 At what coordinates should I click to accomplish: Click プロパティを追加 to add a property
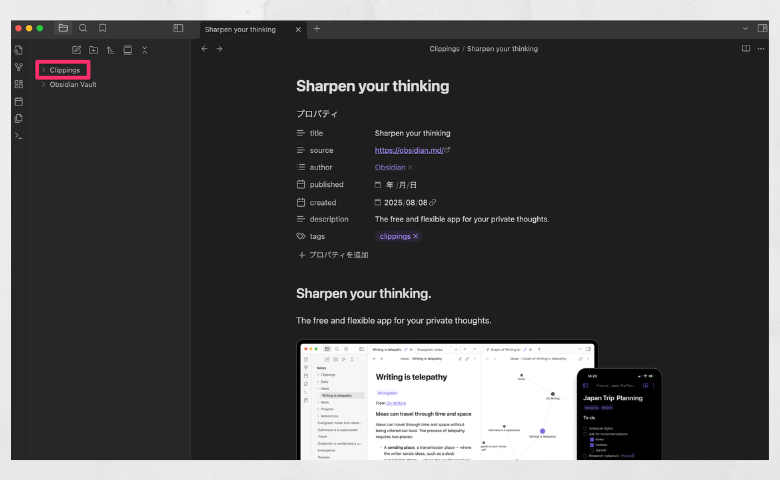click(x=333, y=255)
